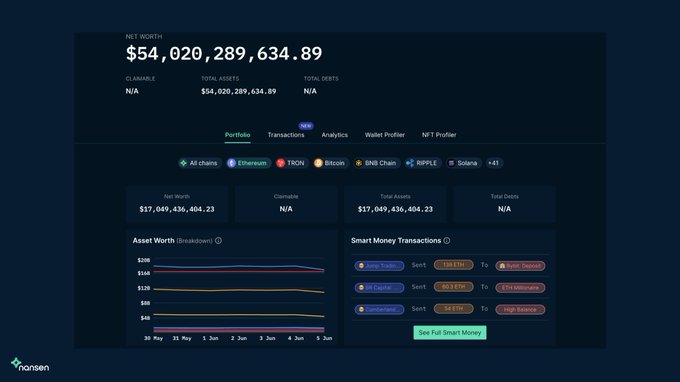Open the High Balance recipient label
The width and height of the screenshot is (680, 382).
520,310
